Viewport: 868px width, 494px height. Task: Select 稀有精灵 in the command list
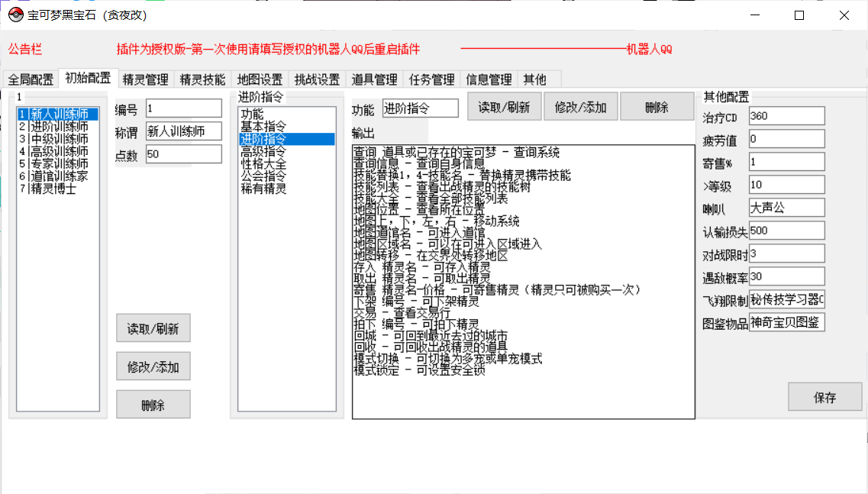click(263, 189)
